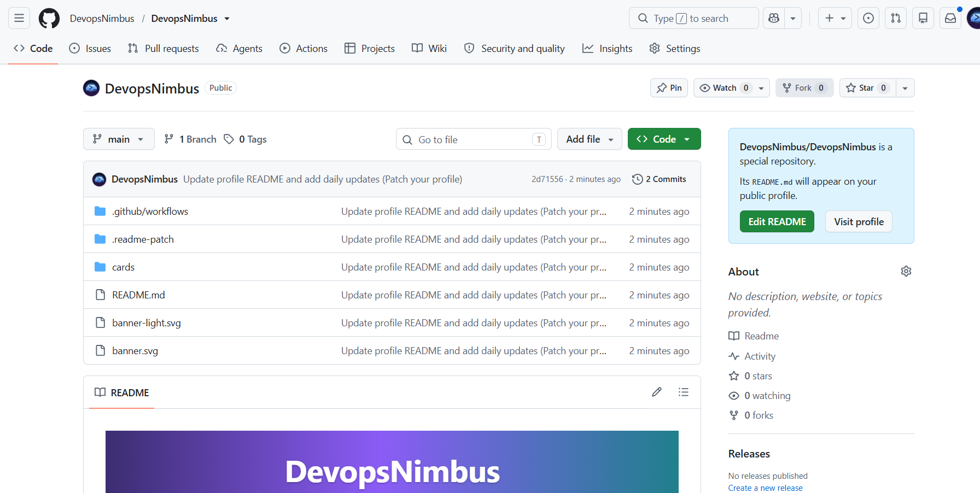Watch the repository for notifications
Image resolution: width=980 pixels, height=493 pixels.
coord(732,87)
